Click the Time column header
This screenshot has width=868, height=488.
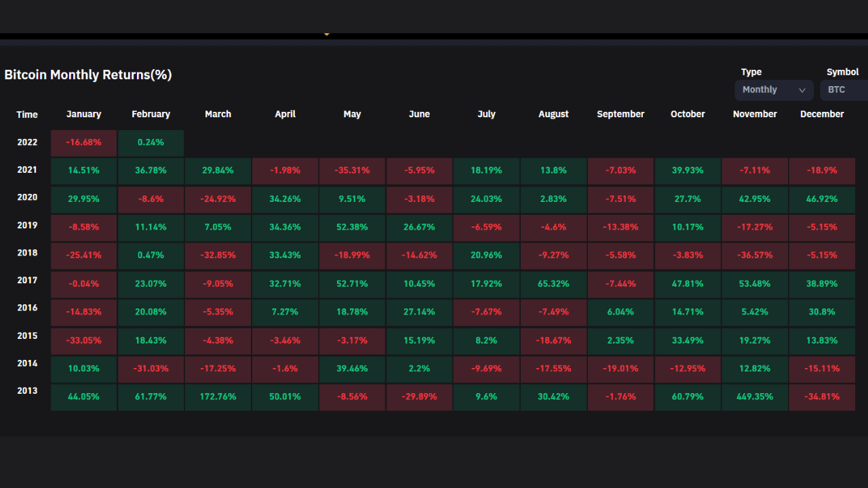click(27, 115)
